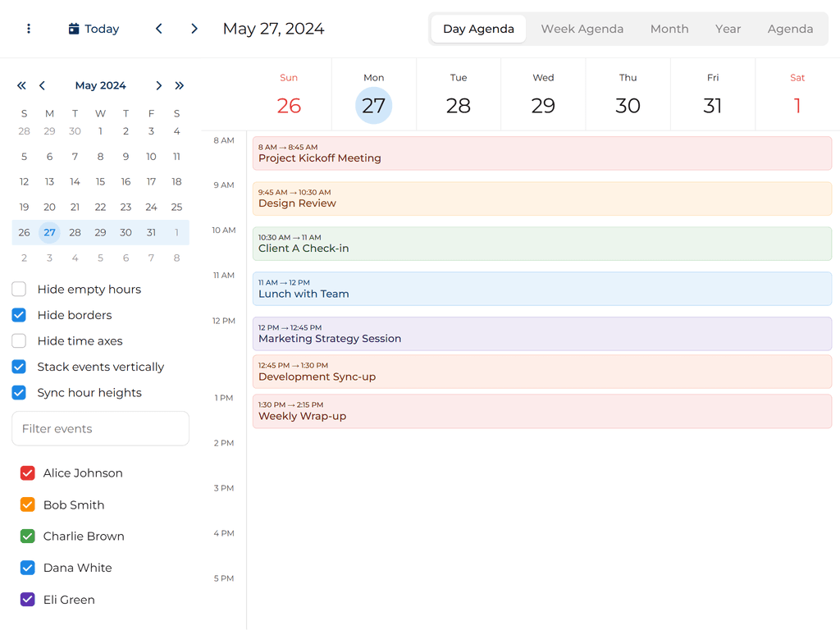
Task: Enable the Hide empty hours option
Action: [x=18, y=289]
